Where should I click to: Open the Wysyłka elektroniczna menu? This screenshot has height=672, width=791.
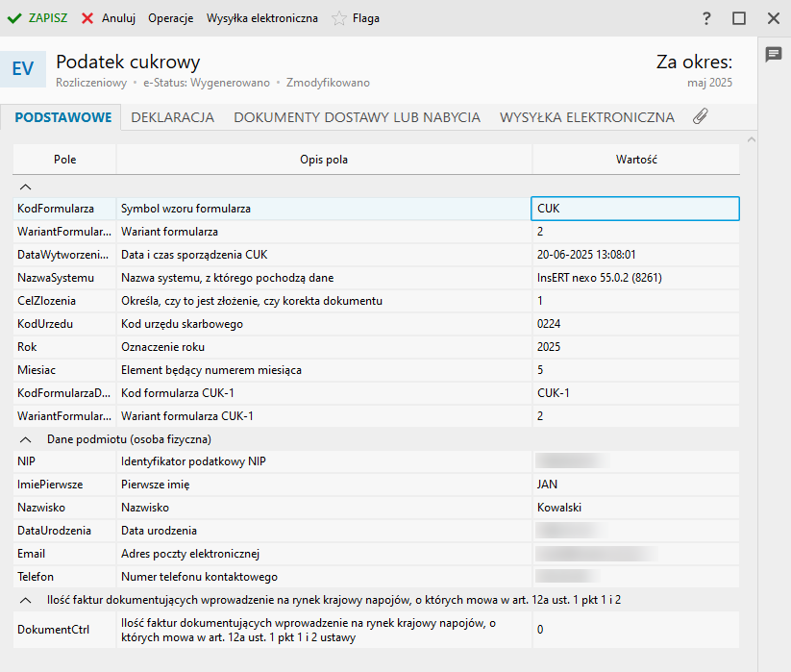pos(262,18)
